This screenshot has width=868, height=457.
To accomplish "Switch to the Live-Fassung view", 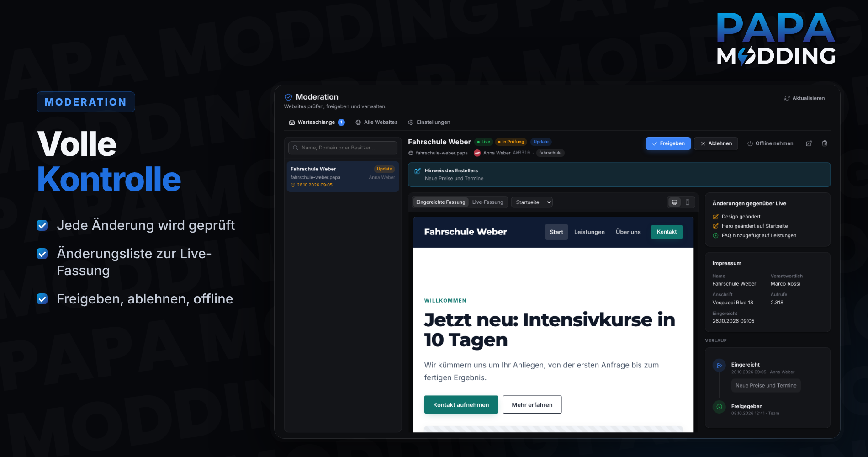I will (x=487, y=202).
